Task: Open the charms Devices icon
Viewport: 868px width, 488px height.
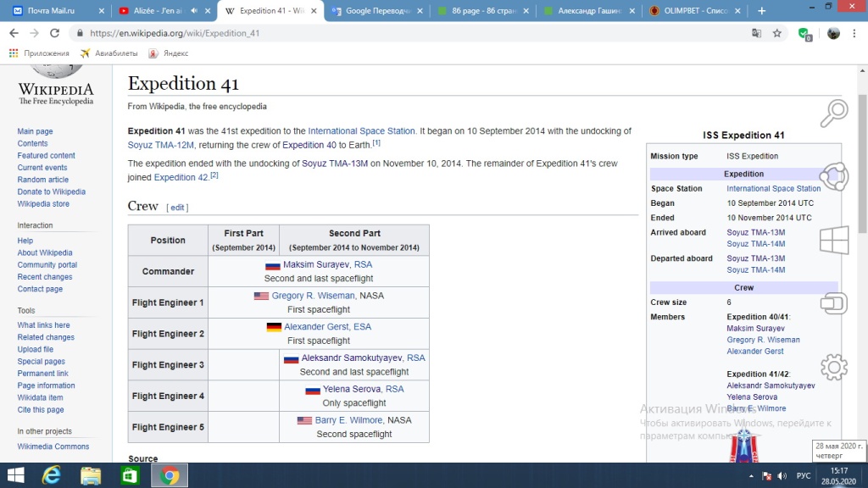Action: (834, 303)
